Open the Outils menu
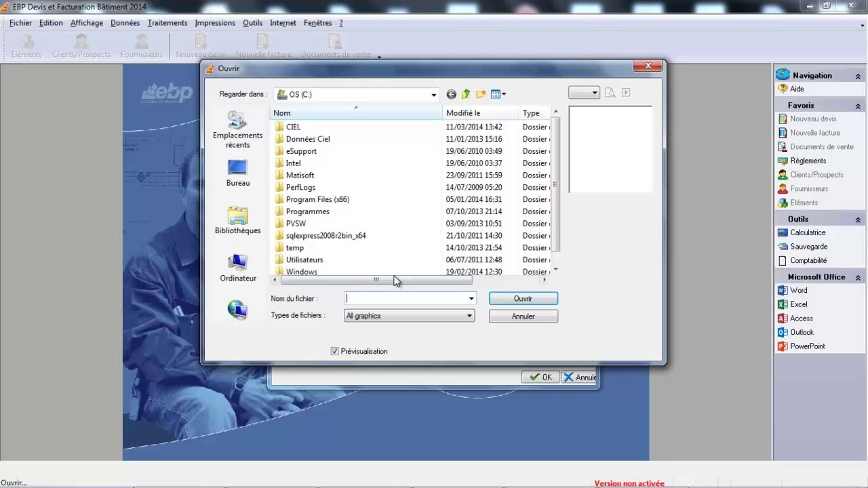 (252, 23)
